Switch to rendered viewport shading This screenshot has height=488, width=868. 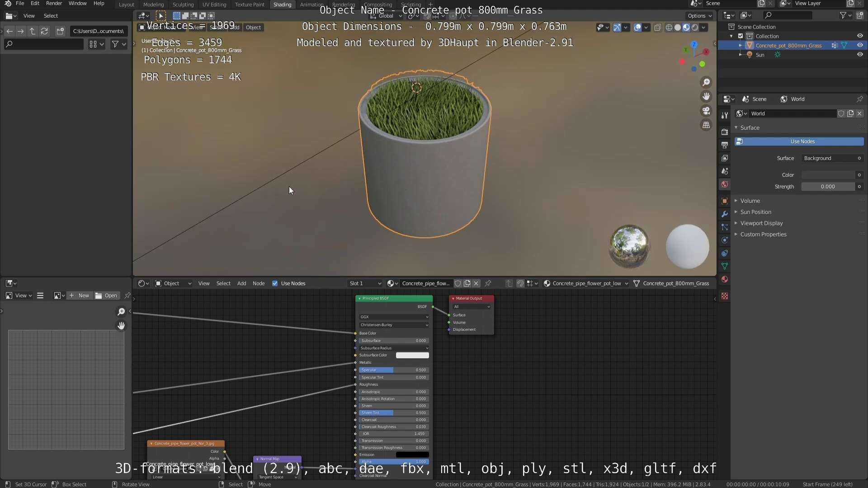pos(695,28)
